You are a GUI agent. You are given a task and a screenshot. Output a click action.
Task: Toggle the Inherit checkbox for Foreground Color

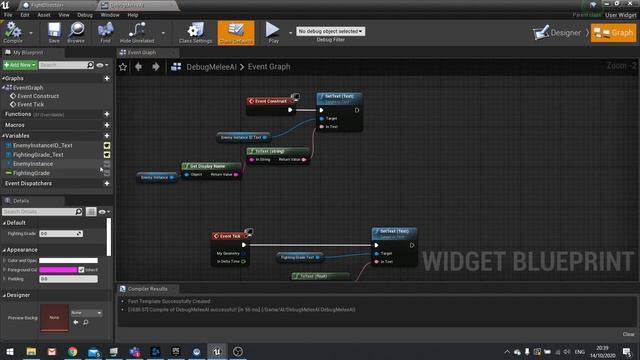81,270
